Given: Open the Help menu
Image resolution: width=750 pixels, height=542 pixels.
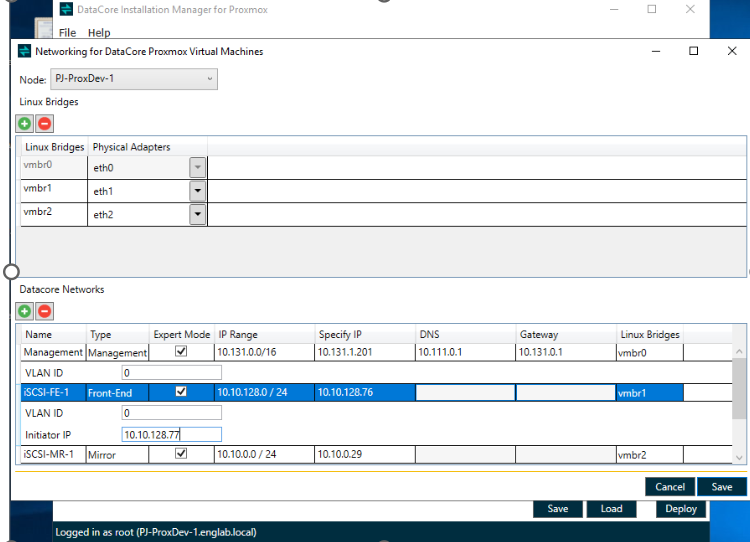Looking at the screenshot, I should pos(99,33).
